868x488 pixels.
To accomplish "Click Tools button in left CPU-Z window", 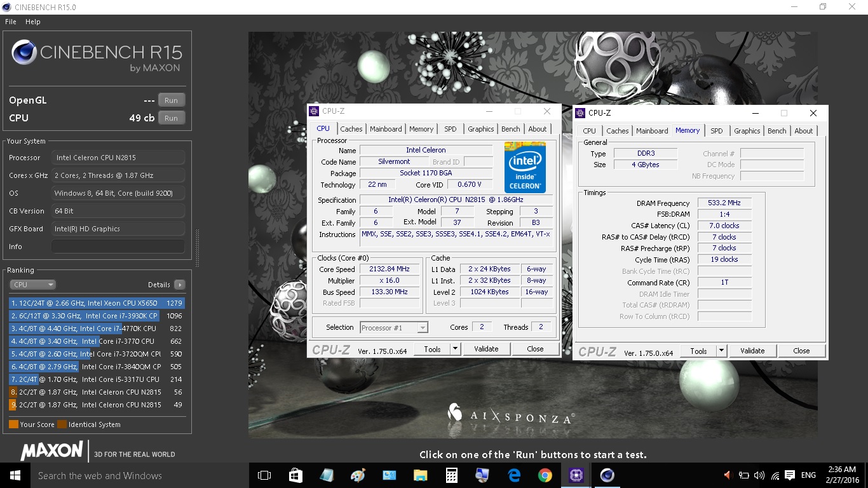I will click(x=432, y=349).
